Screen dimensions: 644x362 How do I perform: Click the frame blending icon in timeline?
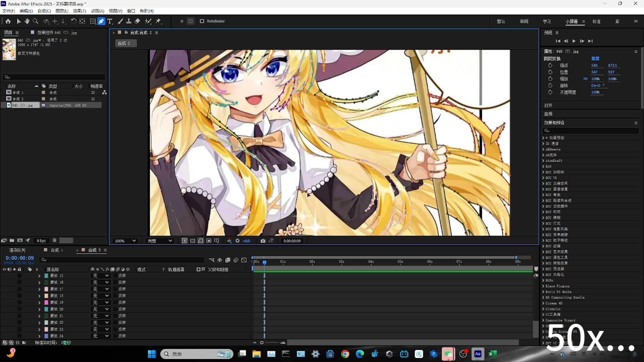[228, 260]
